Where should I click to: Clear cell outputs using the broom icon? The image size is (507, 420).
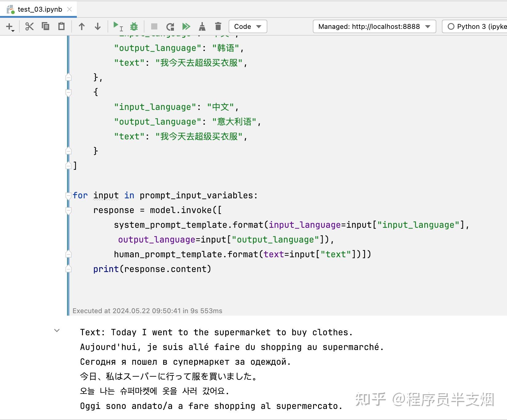pos(202,26)
